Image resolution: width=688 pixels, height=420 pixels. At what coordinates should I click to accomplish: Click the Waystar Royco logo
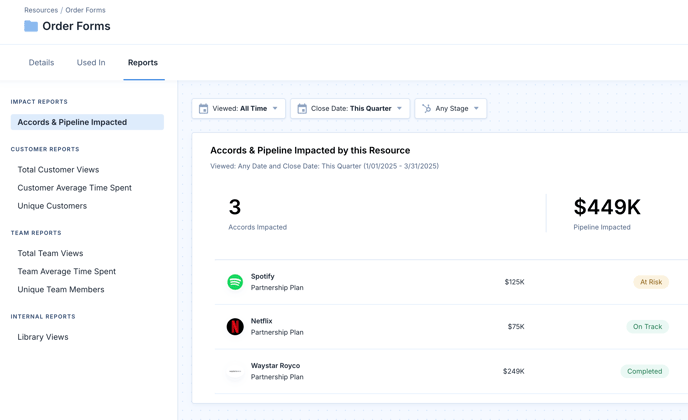(235, 371)
